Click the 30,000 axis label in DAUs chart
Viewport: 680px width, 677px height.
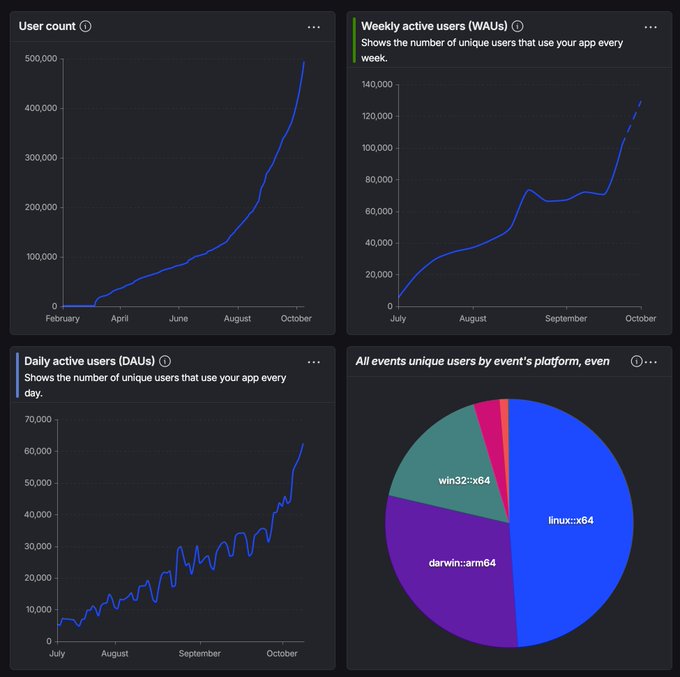[x=38, y=546]
